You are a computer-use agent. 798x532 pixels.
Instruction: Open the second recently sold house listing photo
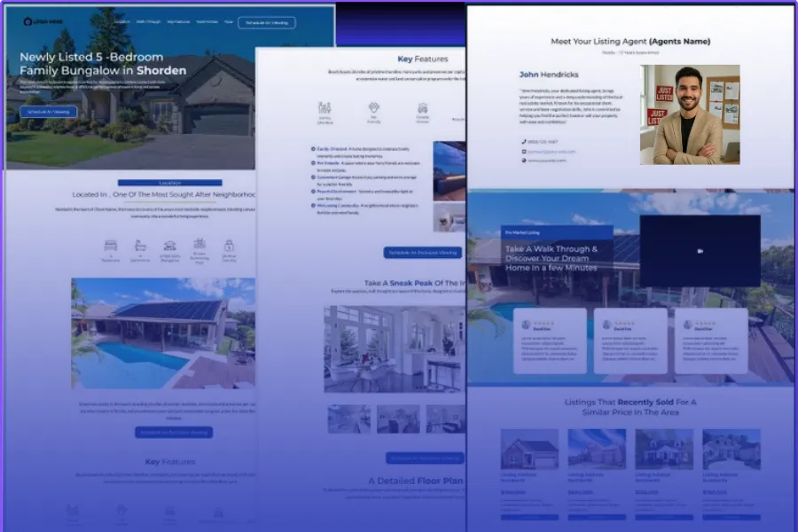tap(597, 449)
